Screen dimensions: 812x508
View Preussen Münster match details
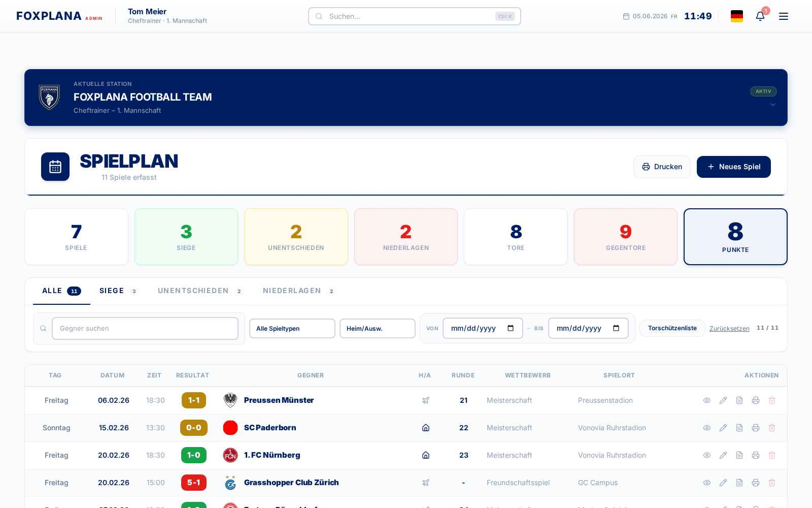pos(707,400)
